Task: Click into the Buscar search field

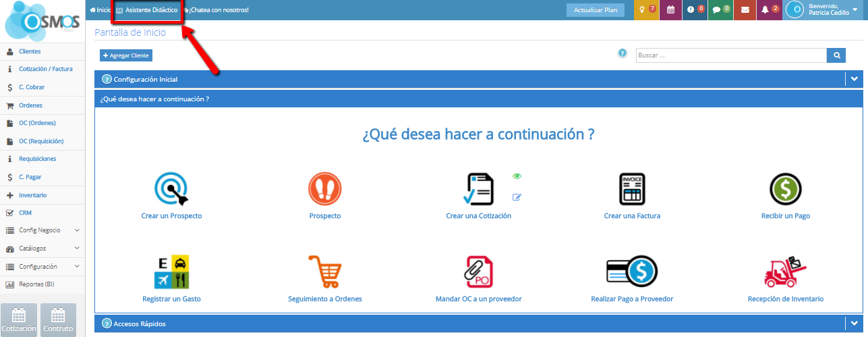Action: 731,55
